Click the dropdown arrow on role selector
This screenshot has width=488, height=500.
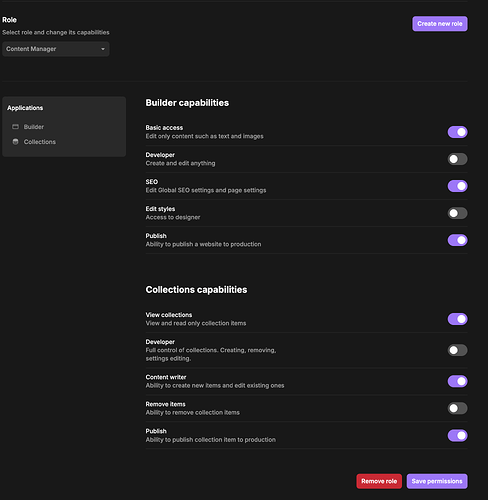(x=103, y=49)
